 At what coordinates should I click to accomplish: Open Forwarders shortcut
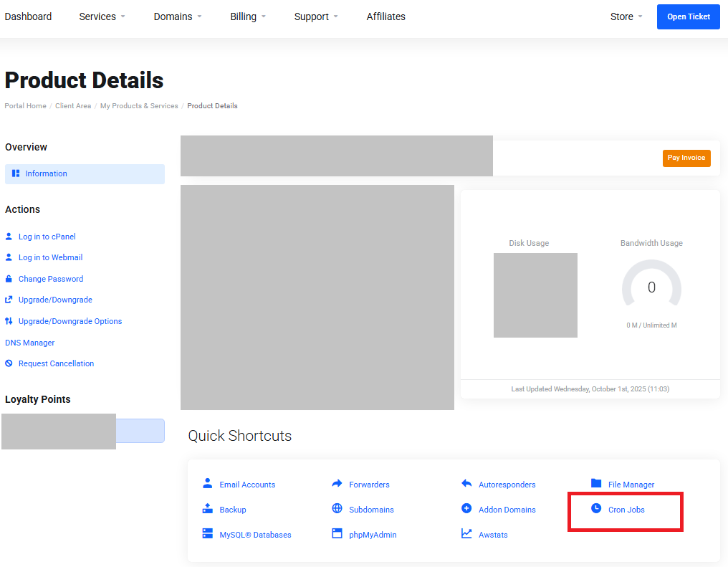tap(369, 485)
